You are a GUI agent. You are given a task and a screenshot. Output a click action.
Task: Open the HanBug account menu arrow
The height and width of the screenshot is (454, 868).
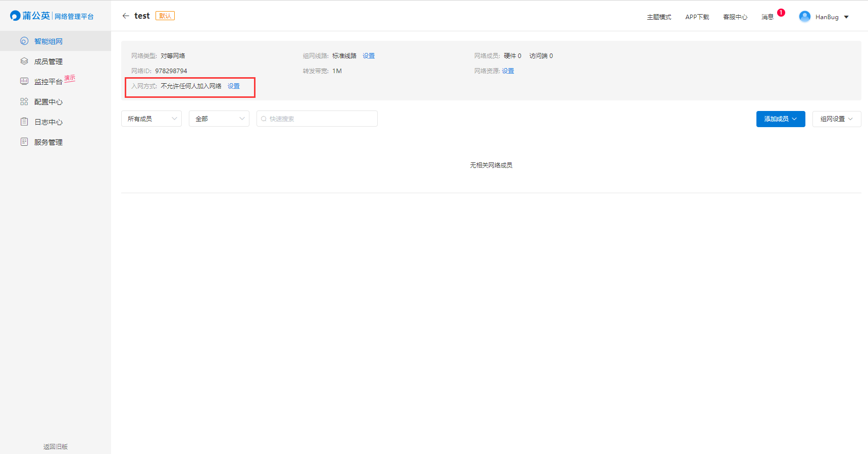pos(846,17)
